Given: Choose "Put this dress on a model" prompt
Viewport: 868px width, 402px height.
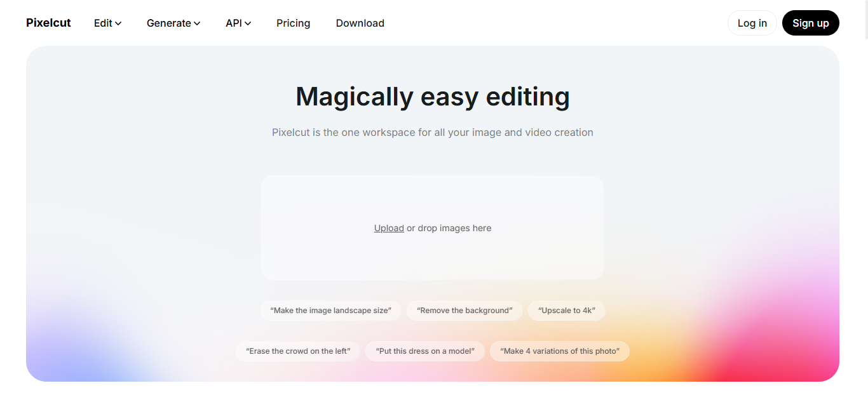Looking at the screenshot, I should coord(425,351).
